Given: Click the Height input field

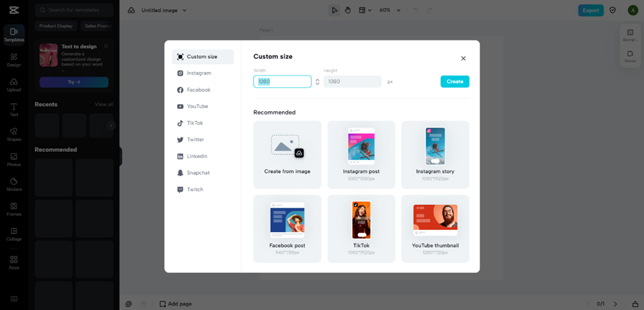Looking at the screenshot, I should tap(353, 81).
